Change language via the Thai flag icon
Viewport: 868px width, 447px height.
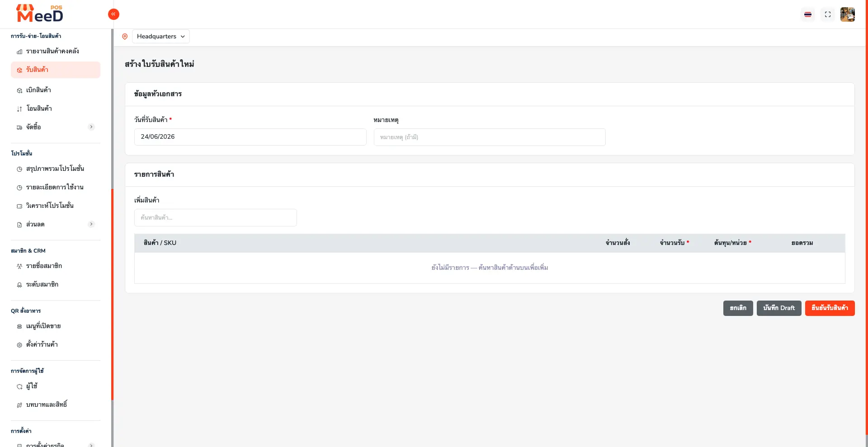pos(808,14)
